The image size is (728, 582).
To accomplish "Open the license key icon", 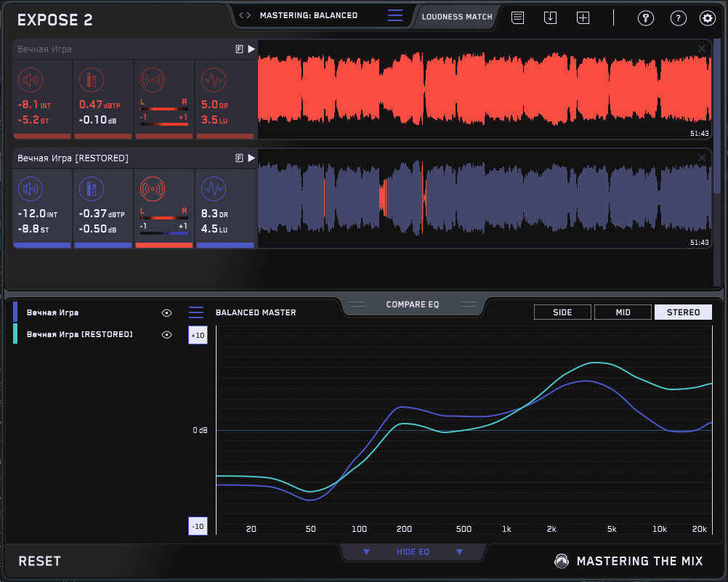I will [x=646, y=18].
